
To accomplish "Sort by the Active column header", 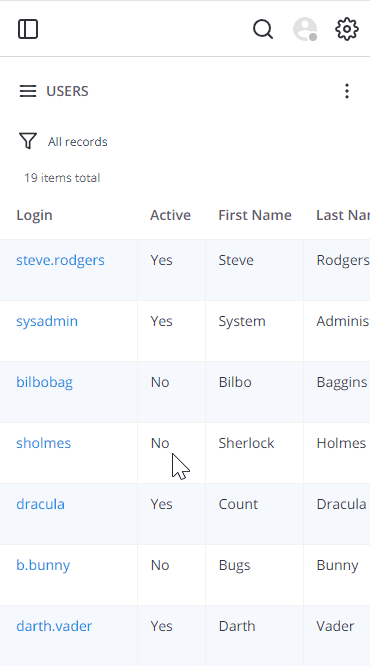I will tap(170, 215).
